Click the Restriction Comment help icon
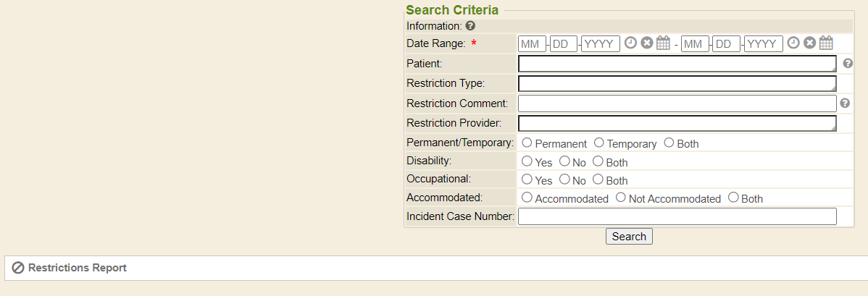868x296 pixels. point(845,103)
